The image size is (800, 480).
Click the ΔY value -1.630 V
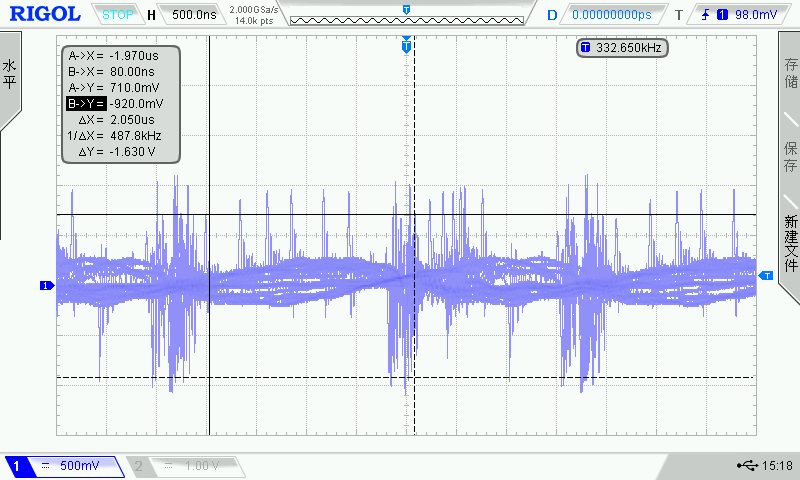(132, 152)
